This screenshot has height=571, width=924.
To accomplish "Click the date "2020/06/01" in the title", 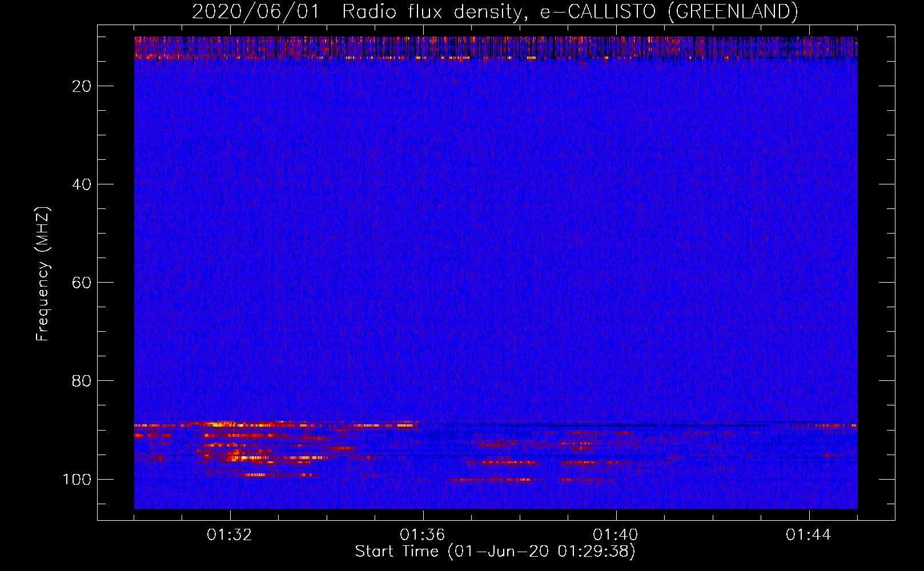I will (x=256, y=11).
